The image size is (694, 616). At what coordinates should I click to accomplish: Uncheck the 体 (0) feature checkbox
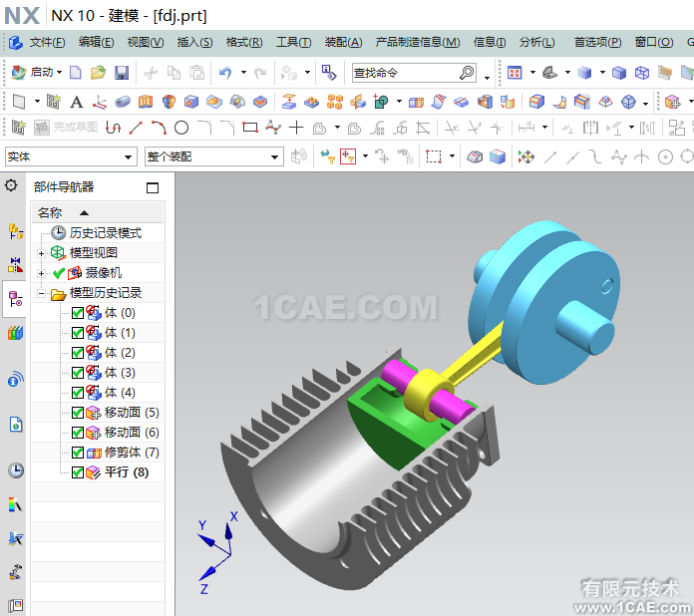tap(78, 313)
